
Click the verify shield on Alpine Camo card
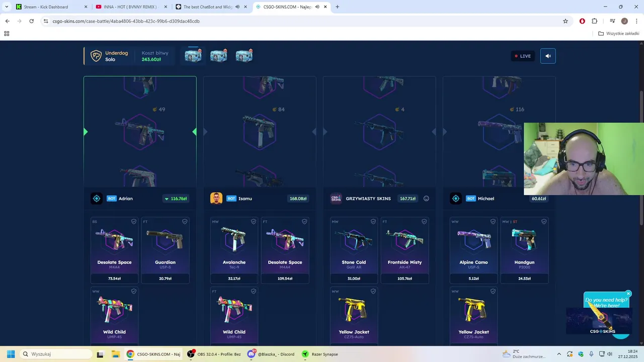(x=493, y=221)
